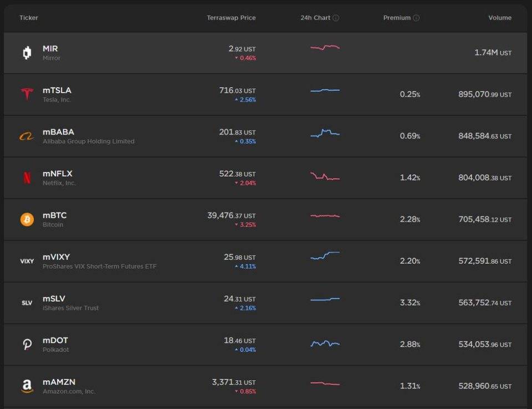Open the mBABA 24h sparkline chart
Viewport: 532px width, 409px height.
325,133
